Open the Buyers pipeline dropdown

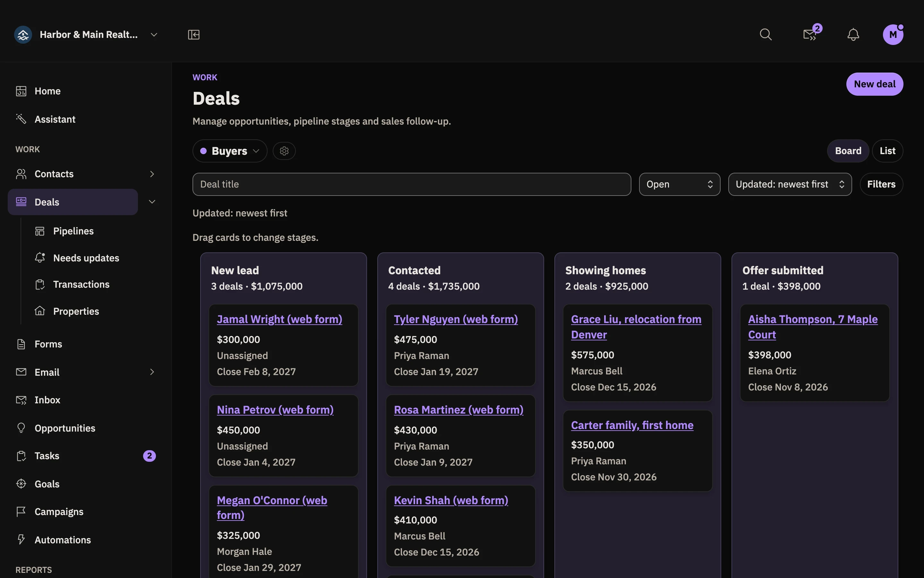point(230,151)
